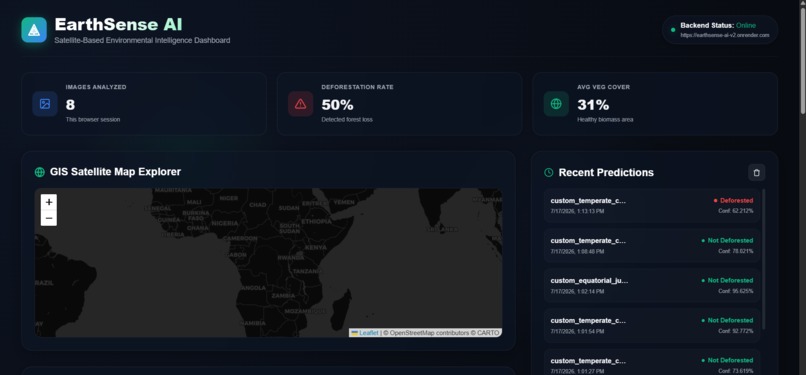Screen dimensions: 806x375
Task: Click the KENYA label on the map
Action: pyautogui.click(x=316, y=247)
